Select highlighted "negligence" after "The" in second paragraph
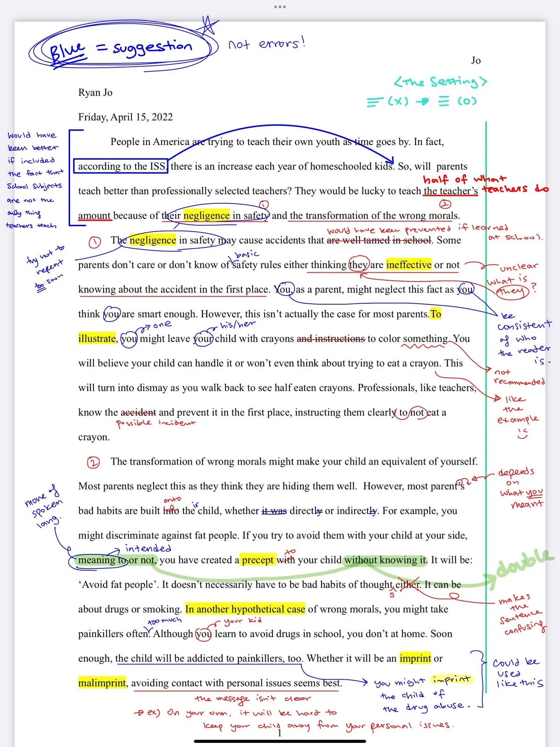 pos(153,240)
